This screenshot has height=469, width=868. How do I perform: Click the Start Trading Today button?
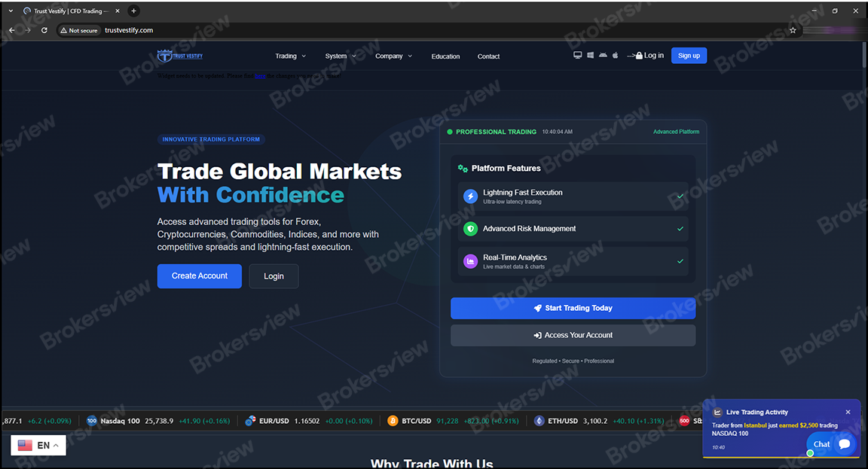pos(573,308)
